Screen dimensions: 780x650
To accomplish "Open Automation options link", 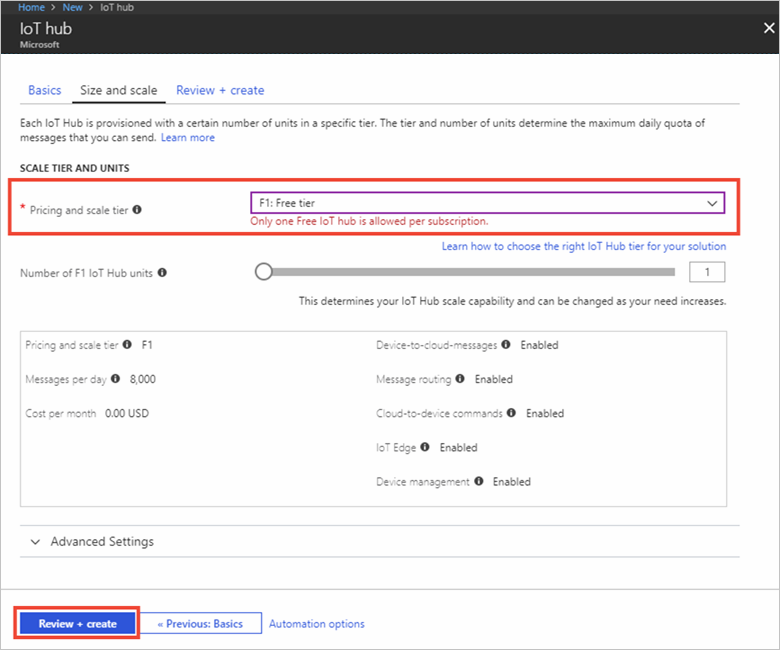I will (x=316, y=624).
